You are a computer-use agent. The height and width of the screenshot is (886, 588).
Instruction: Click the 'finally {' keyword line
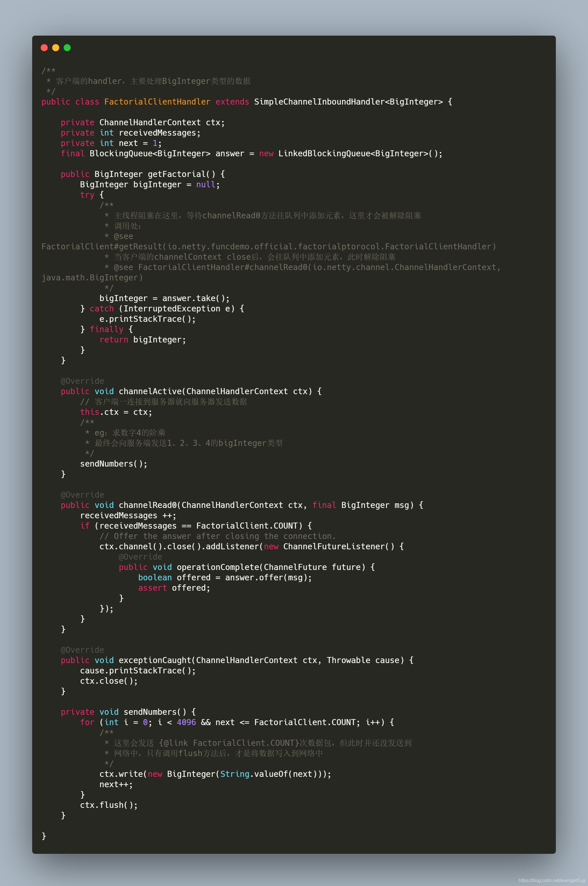[x=107, y=329]
